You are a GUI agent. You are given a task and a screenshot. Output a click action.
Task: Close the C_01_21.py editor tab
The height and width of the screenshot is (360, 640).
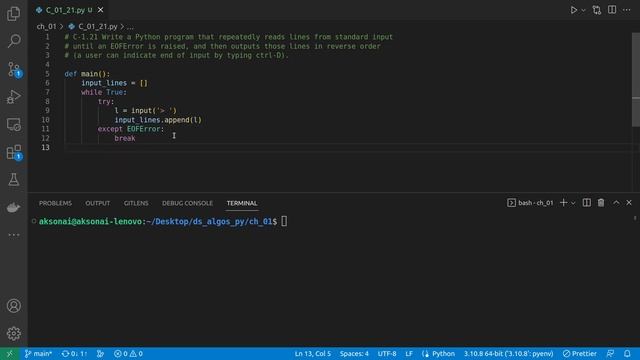click(100, 10)
